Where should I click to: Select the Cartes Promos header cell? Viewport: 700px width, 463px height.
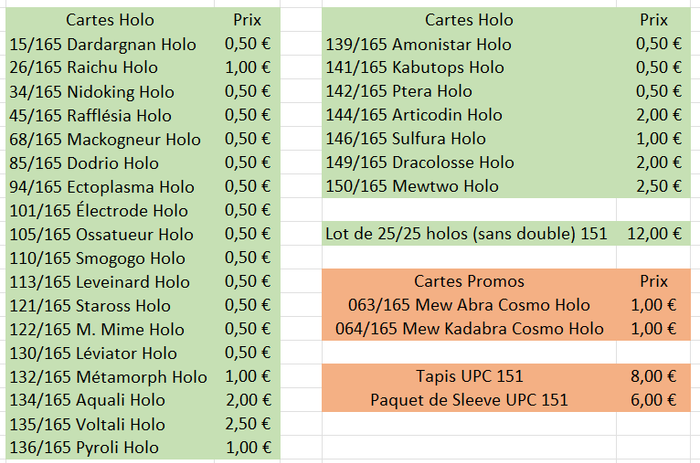pyautogui.click(x=469, y=282)
